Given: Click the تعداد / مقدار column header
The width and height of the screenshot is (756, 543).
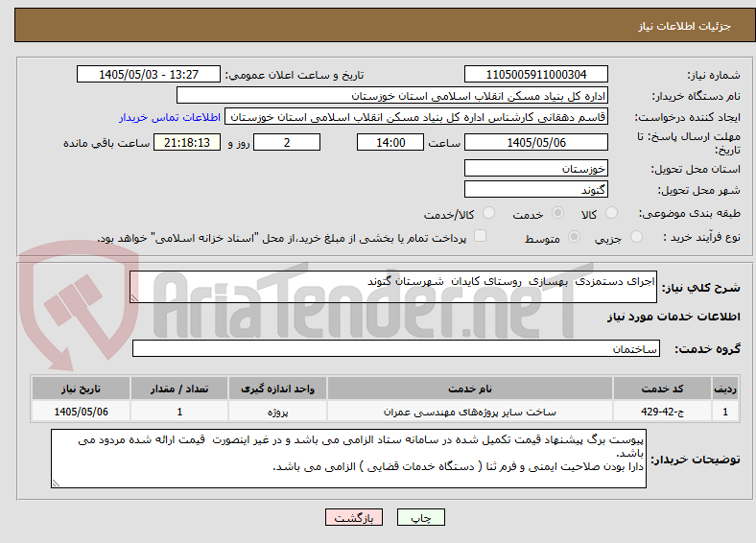Looking at the screenshot, I should [179, 389].
